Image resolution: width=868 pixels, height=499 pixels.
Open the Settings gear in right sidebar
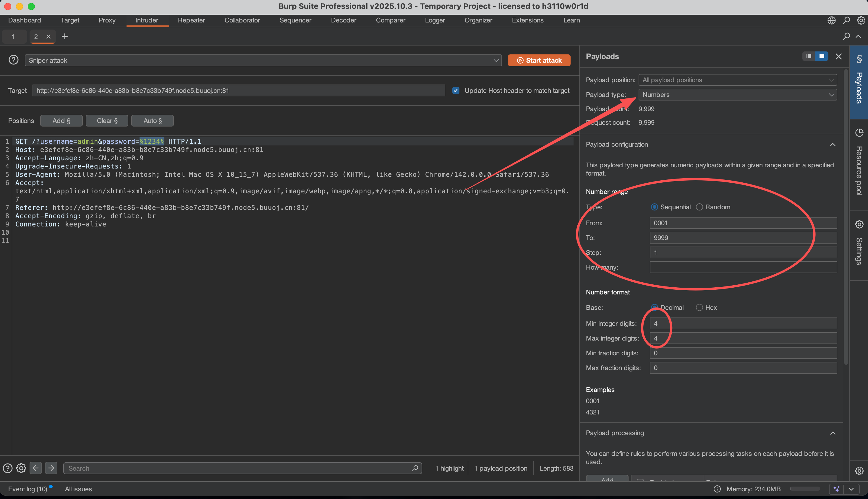click(859, 224)
